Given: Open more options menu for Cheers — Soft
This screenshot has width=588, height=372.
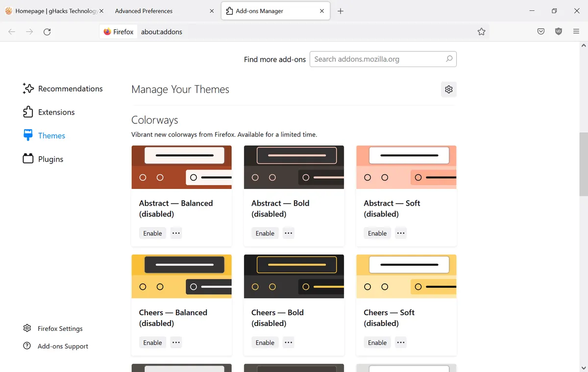Looking at the screenshot, I should 401,343.
